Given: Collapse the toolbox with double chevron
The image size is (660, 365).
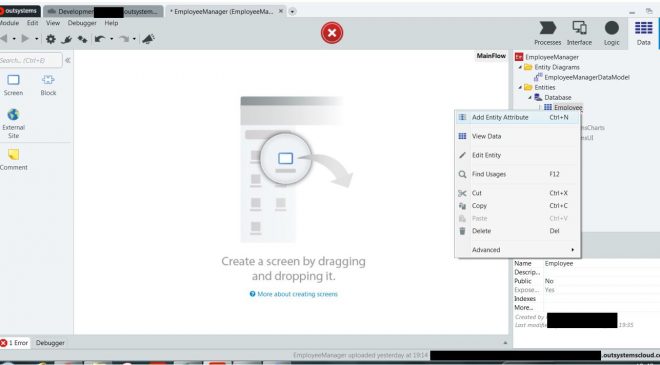Looking at the screenshot, I should tap(68, 60).
